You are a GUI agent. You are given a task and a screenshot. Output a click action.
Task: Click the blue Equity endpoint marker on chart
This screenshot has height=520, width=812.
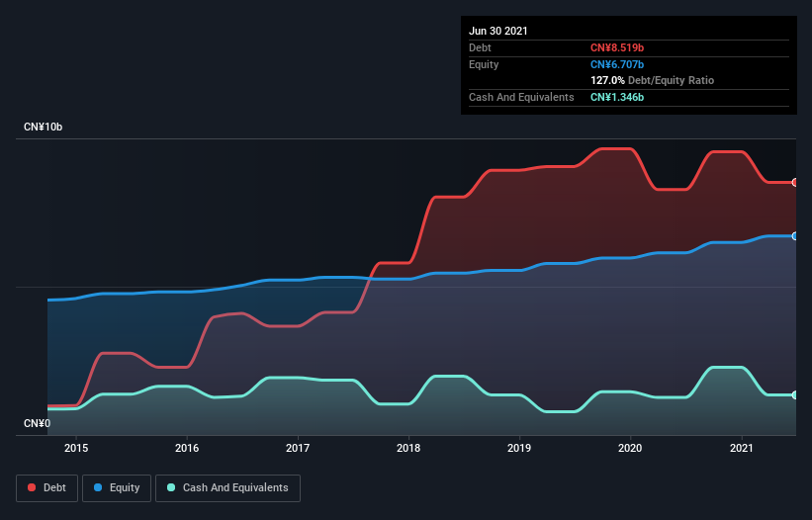(x=794, y=236)
